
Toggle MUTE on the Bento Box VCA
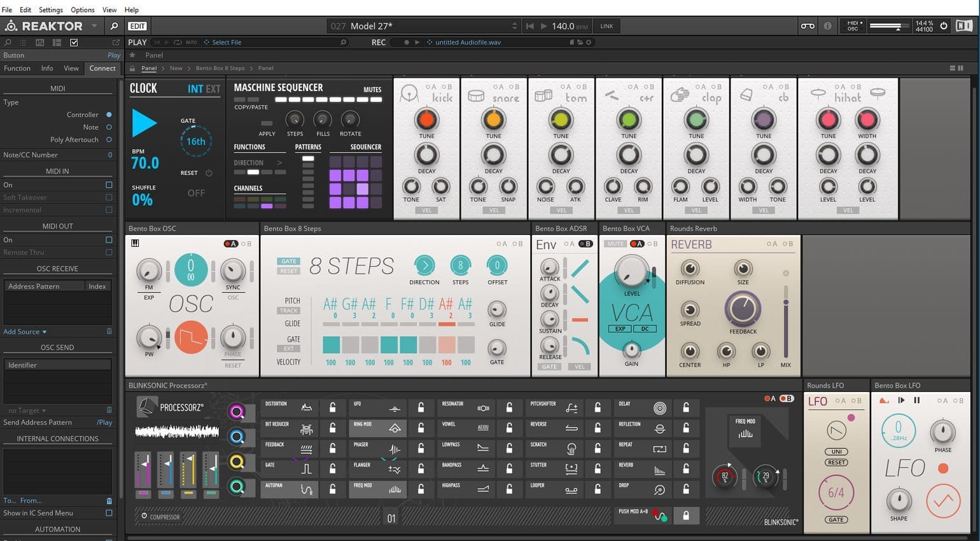615,244
